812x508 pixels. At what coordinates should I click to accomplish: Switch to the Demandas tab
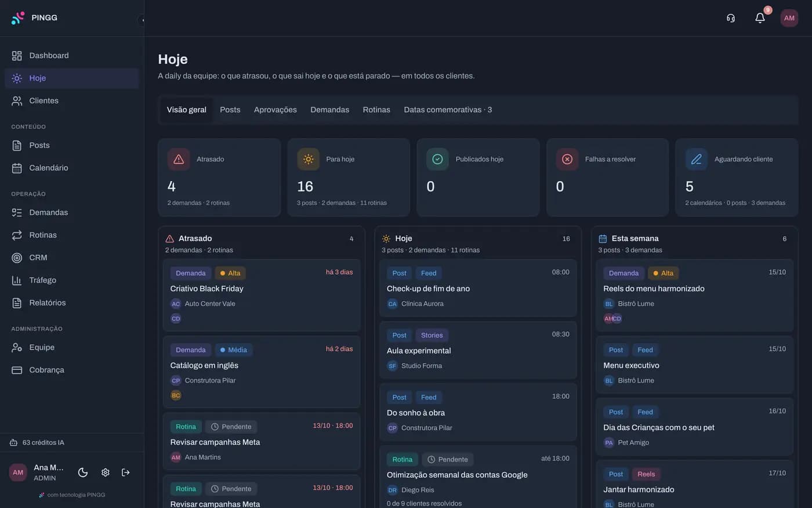(x=329, y=110)
